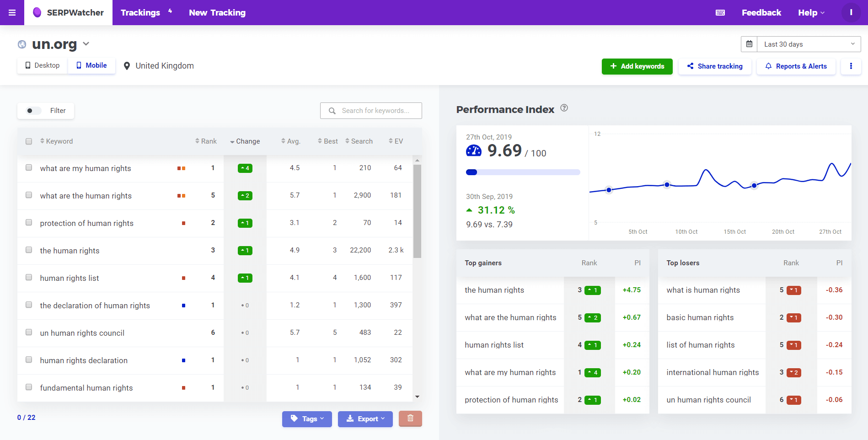Image resolution: width=868 pixels, height=440 pixels.
Task: Open the Help dropdown menu
Action: 811,13
